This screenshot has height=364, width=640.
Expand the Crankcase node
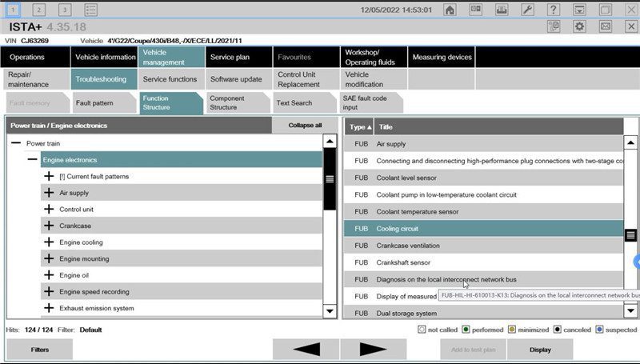pyautogui.click(x=49, y=226)
